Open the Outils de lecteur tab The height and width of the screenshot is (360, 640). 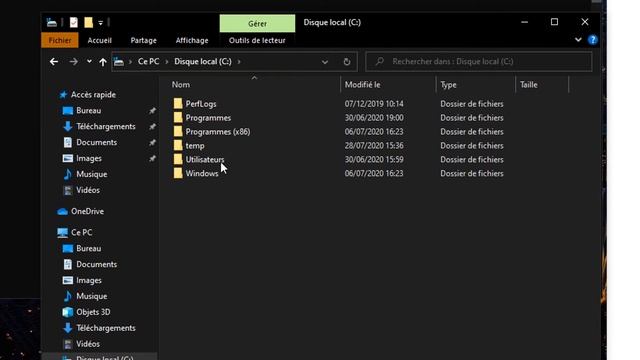tap(257, 40)
